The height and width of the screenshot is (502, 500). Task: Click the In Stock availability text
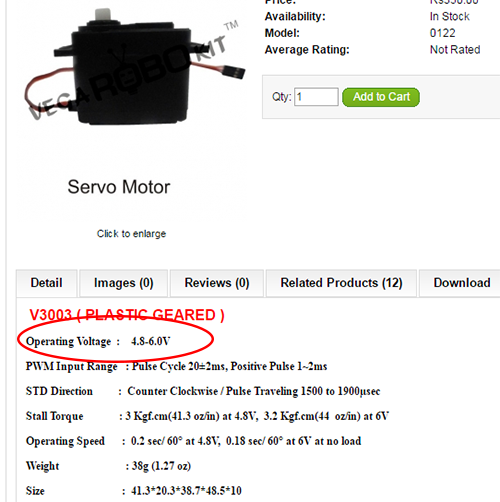tap(449, 16)
